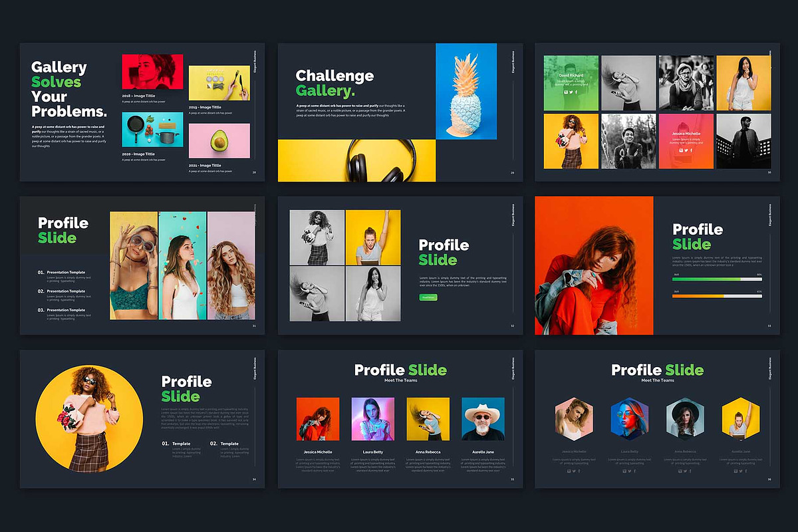
Task: Click the Facebook icon on Jessica Michelle's pink card
Action: [x=691, y=150]
